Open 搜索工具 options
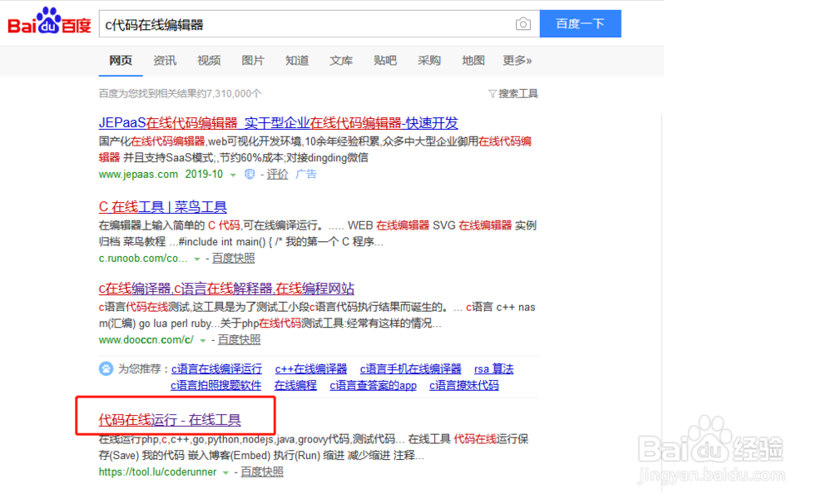The width and height of the screenshot is (832, 504). tap(518, 94)
